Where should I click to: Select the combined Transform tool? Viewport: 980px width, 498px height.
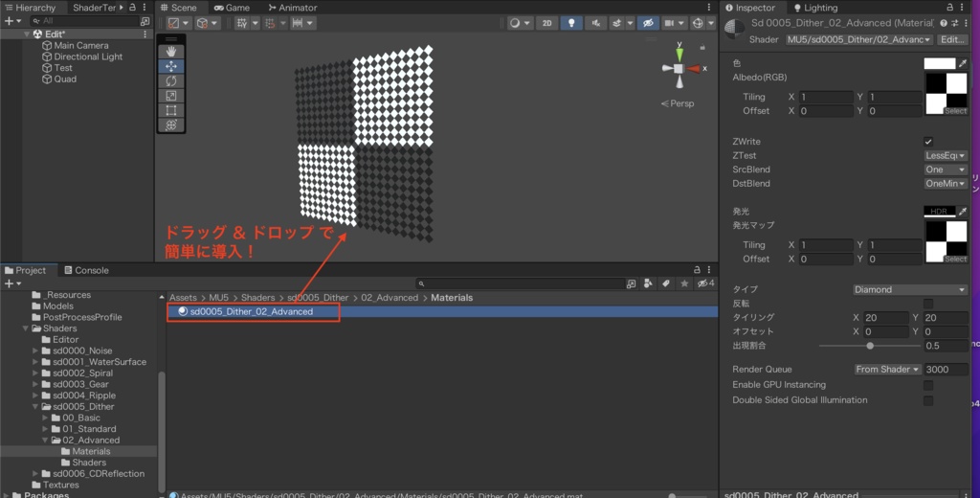[x=170, y=125]
